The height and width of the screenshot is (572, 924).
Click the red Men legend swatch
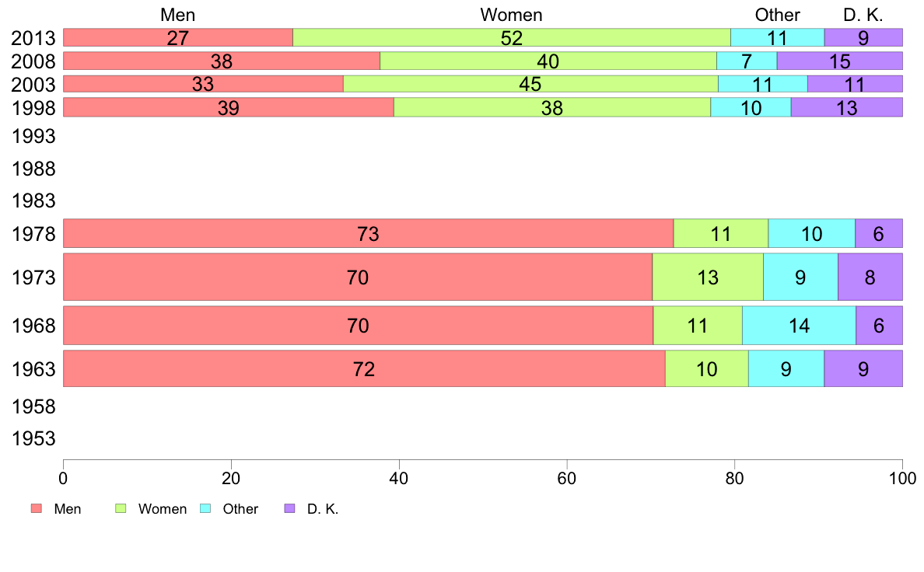[37, 509]
